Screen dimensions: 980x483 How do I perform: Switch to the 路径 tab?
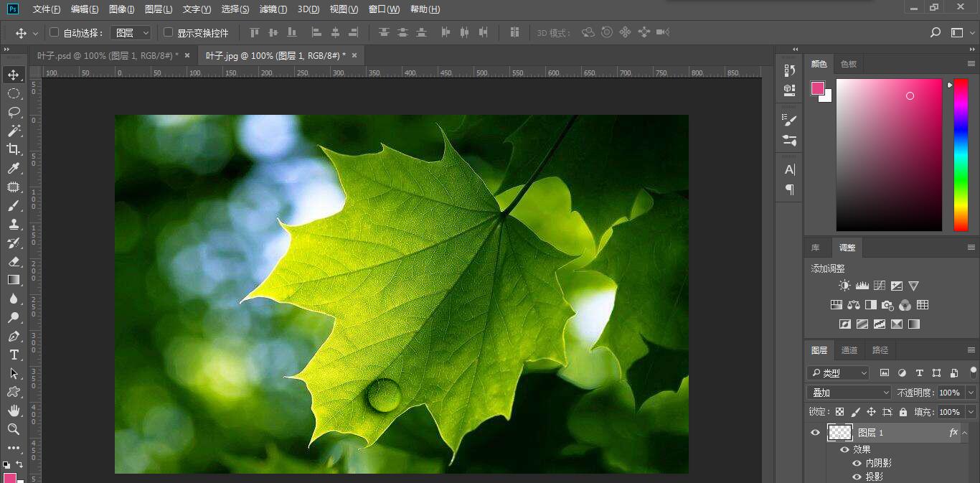(880, 350)
